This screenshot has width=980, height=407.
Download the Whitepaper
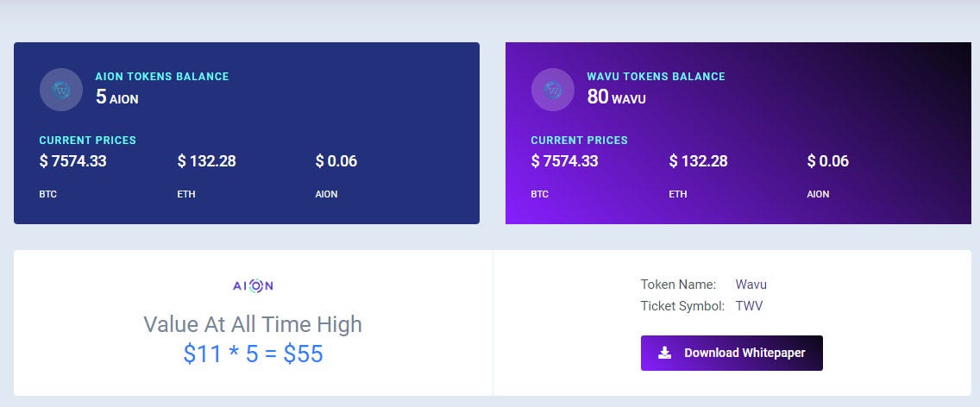[732, 353]
